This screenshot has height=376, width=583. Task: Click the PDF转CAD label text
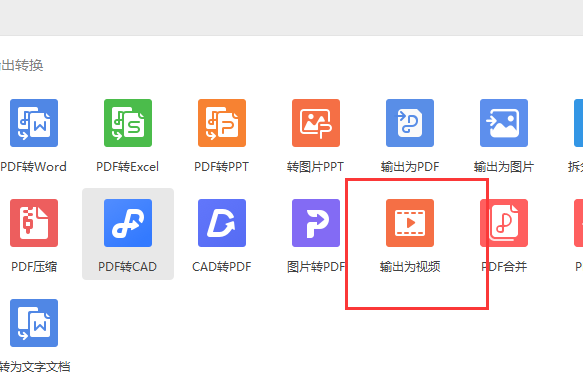128,267
